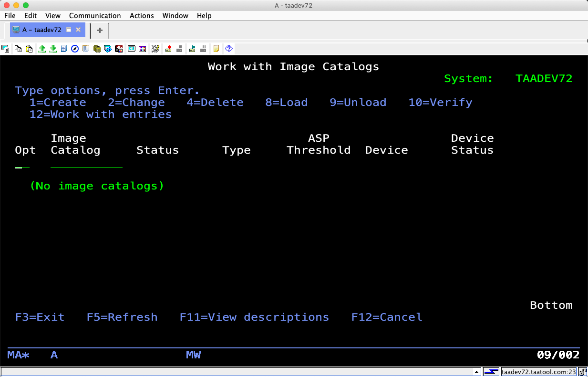The image size is (588, 377).
Task: Open the olive file system box icon
Action: (97, 49)
